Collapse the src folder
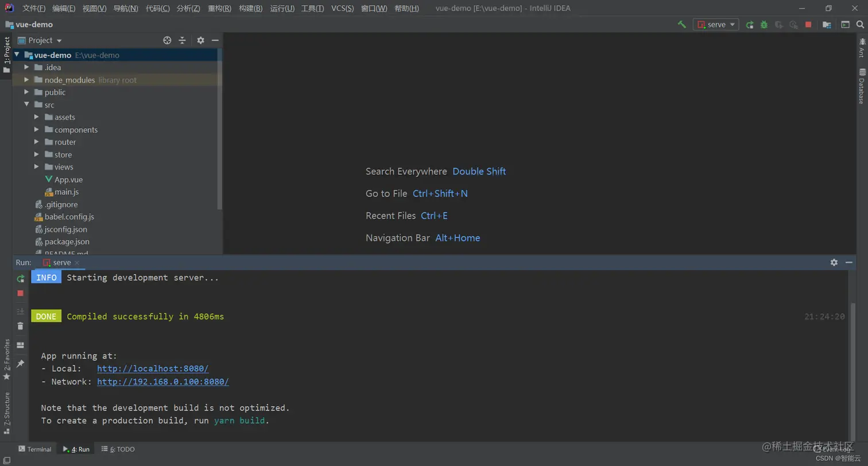 [26, 105]
